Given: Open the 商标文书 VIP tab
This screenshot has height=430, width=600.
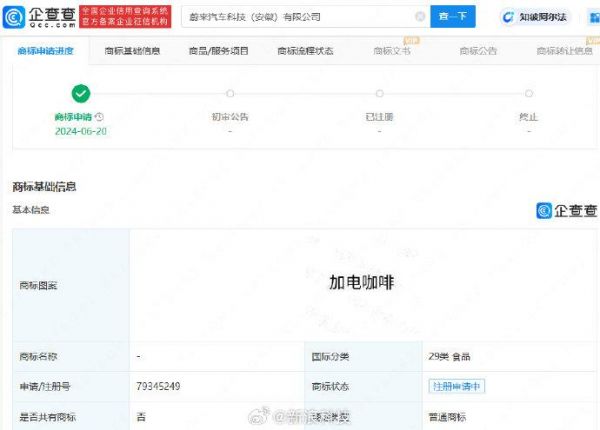Looking at the screenshot, I should 391,49.
